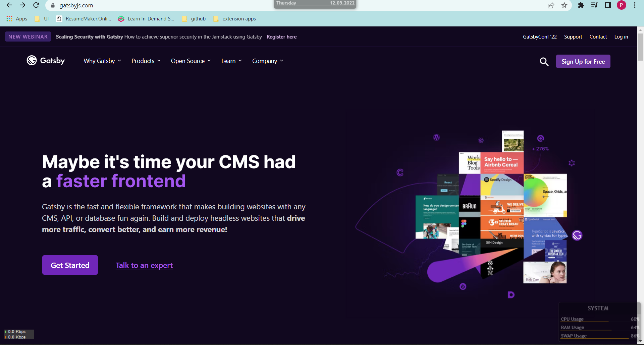The height and width of the screenshot is (345, 644).
Task: Go back to the previous page
Action: point(9,5)
